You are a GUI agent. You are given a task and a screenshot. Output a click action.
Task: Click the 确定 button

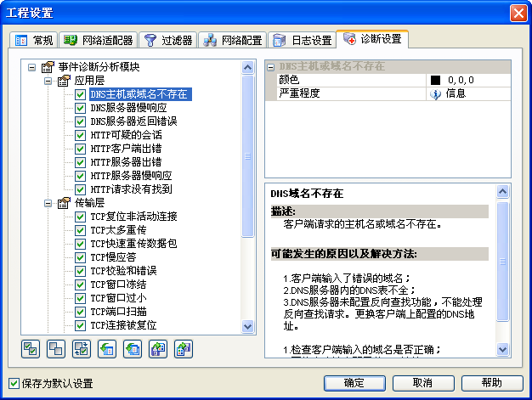354,383
